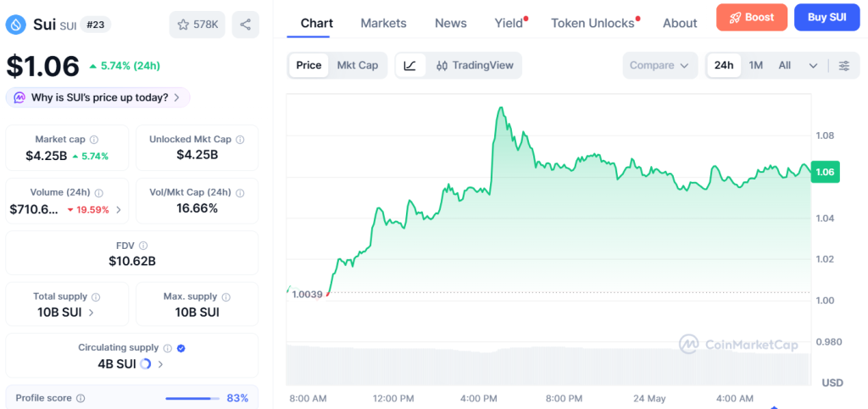Image resolution: width=868 pixels, height=409 pixels.
Task: Click info icon beside Profile score
Action: 81,398
